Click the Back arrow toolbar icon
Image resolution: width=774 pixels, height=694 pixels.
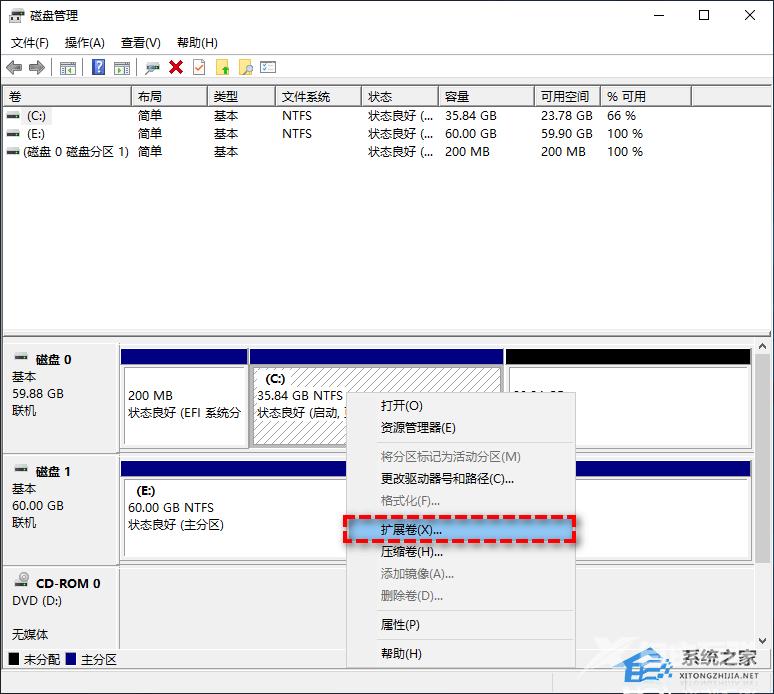click(14, 67)
